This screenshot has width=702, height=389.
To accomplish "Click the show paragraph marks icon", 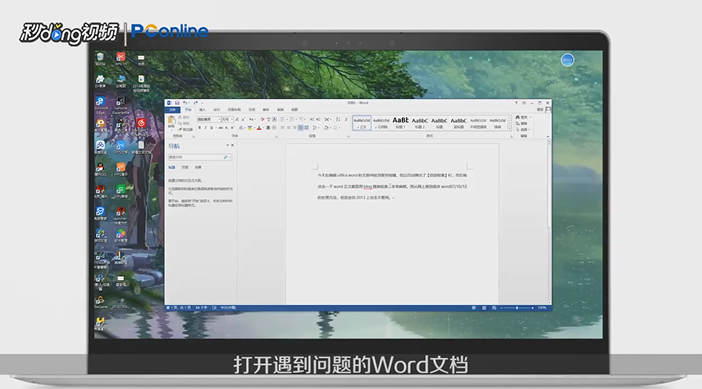I will click(x=346, y=119).
